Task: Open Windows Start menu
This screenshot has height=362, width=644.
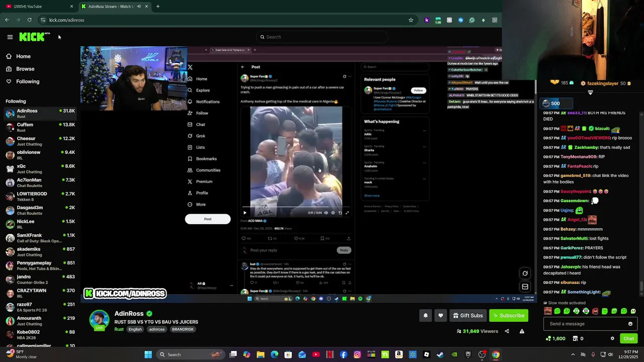Action: click(x=148, y=354)
